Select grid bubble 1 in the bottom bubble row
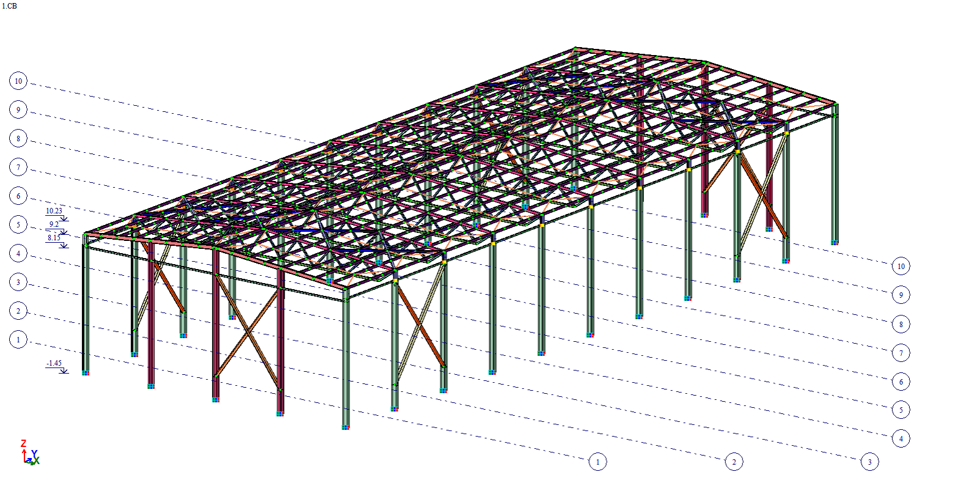 tap(598, 462)
